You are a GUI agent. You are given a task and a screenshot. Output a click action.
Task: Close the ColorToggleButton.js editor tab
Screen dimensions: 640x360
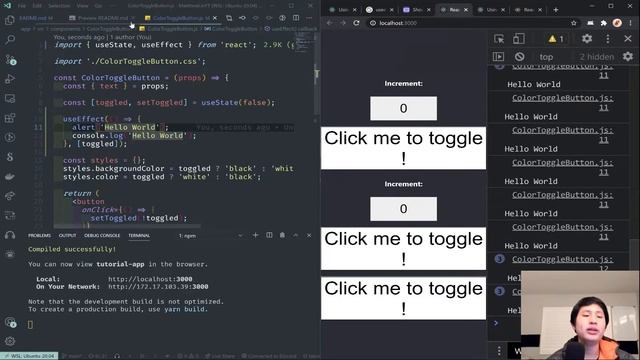[x=215, y=18]
